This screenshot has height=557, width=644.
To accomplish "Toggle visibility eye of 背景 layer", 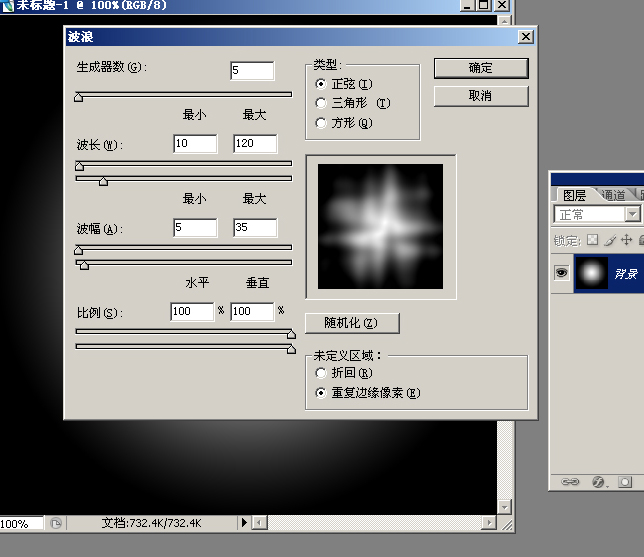I will (561, 273).
